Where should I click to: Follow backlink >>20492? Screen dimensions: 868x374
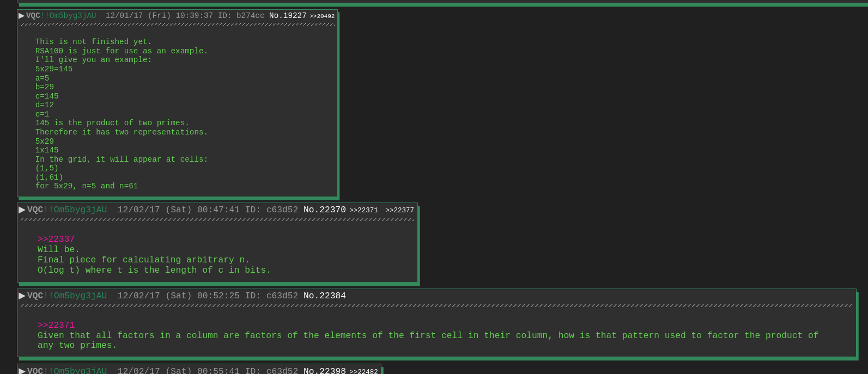[322, 16]
